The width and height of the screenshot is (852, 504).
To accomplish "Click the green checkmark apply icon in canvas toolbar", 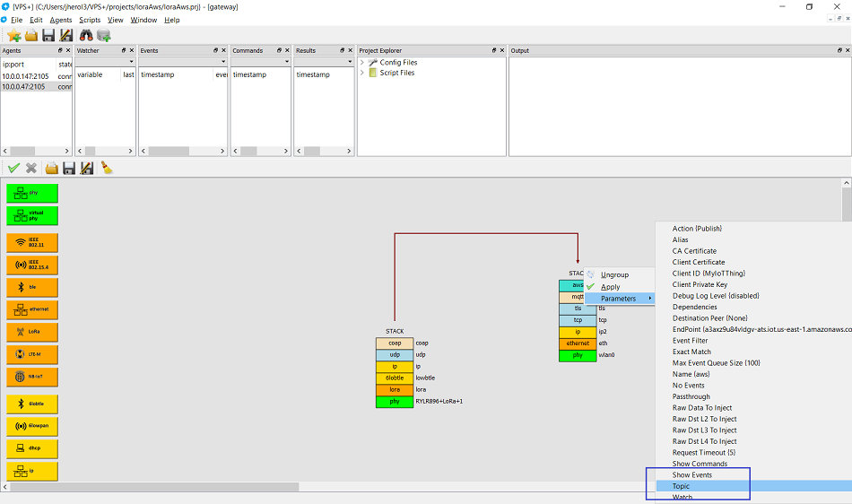I will click(13, 168).
